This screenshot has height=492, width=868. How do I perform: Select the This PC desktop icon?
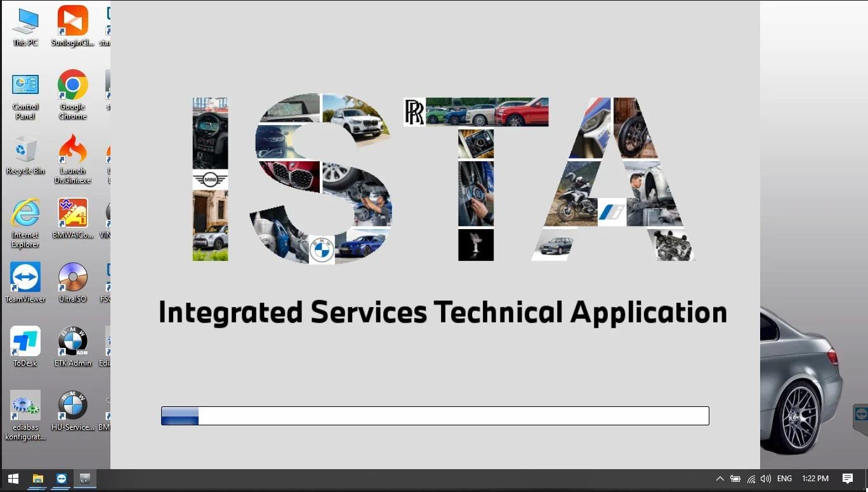(25, 26)
